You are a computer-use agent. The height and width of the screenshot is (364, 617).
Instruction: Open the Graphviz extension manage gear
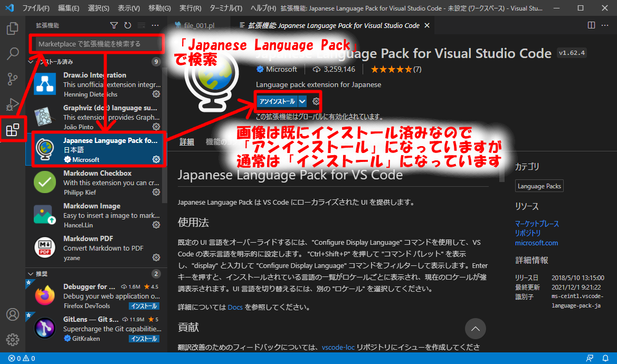click(156, 127)
